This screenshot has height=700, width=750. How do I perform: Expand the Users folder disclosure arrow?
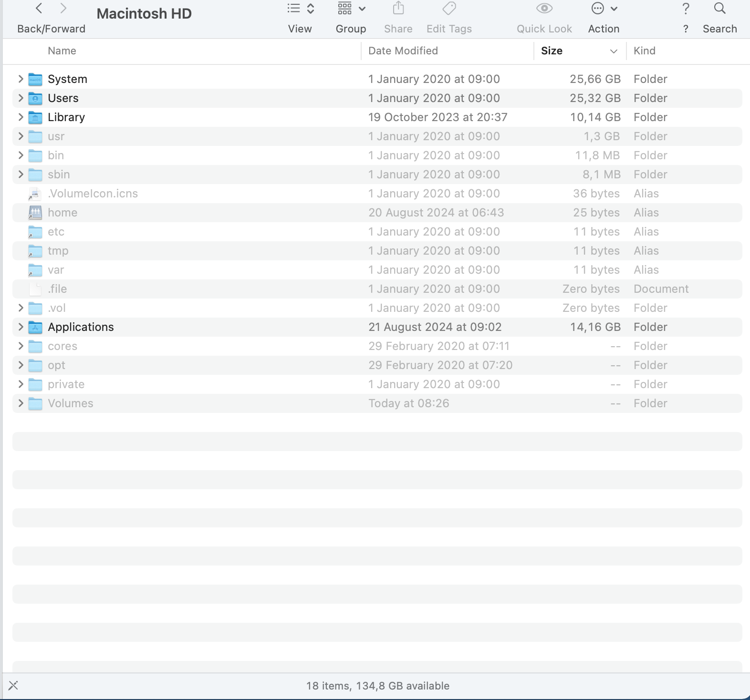coord(21,98)
